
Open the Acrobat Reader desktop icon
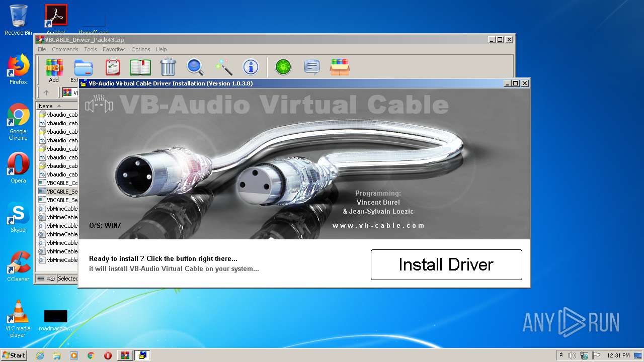pyautogui.click(x=56, y=18)
